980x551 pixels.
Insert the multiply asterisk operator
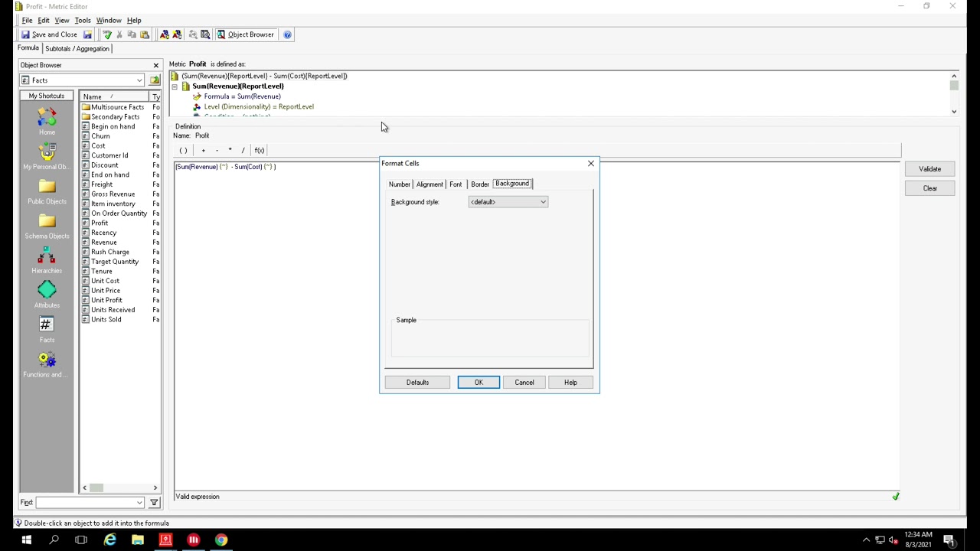(230, 150)
